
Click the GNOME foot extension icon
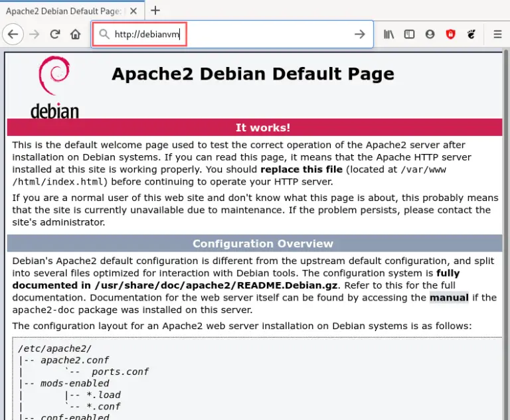click(x=470, y=35)
